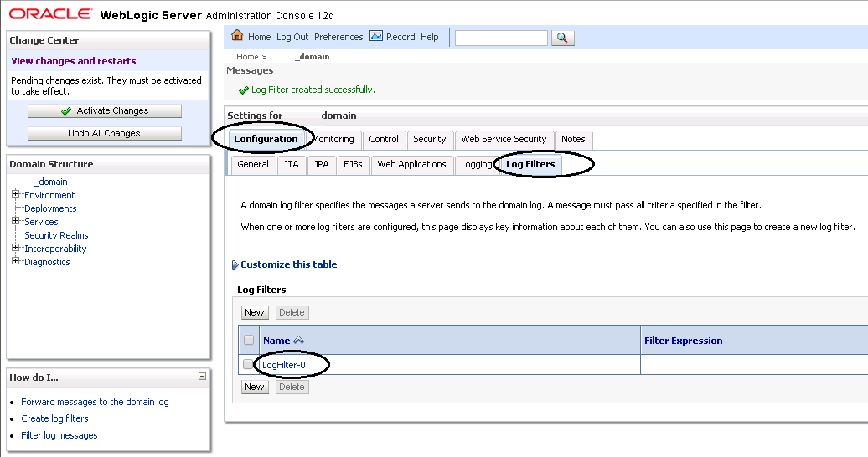Click the Home house icon in toolbar

(237, 35)
